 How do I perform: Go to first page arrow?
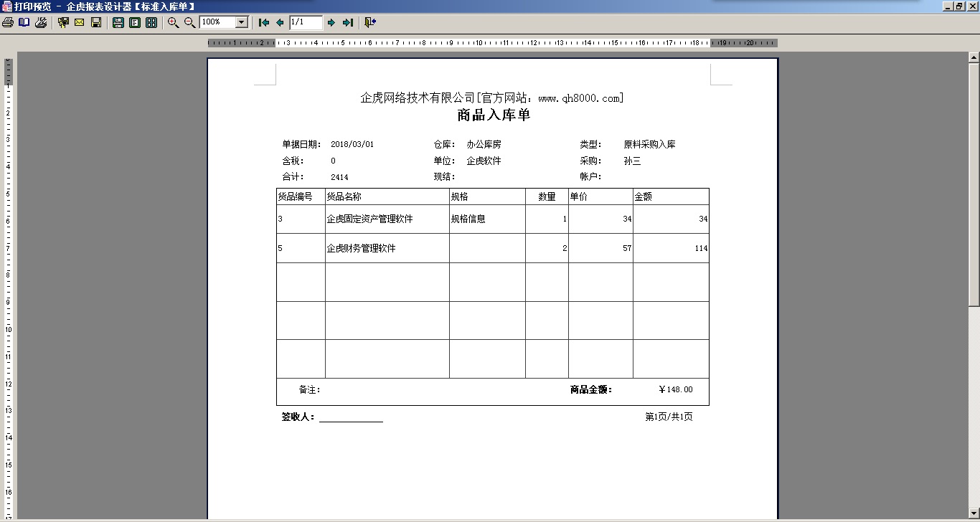tap(264, 23)
